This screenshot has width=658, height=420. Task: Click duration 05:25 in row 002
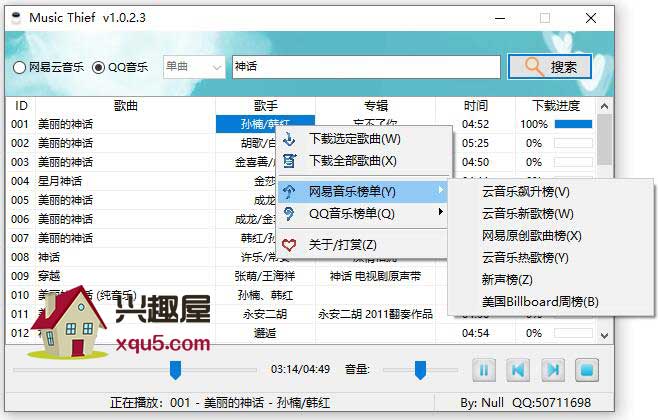click(x=475, y=143)
